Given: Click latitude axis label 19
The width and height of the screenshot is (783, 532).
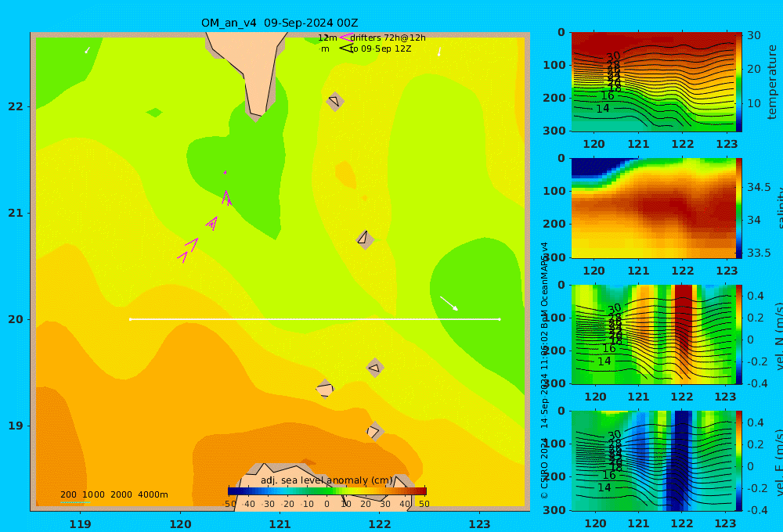Looking at the screenshot, I should tap(16, 426).
